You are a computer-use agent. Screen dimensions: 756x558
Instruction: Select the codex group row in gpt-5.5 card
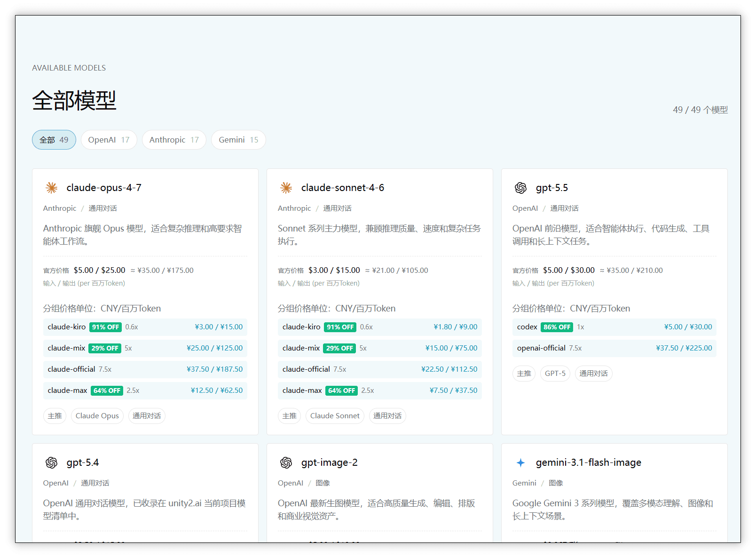(614, 327)
